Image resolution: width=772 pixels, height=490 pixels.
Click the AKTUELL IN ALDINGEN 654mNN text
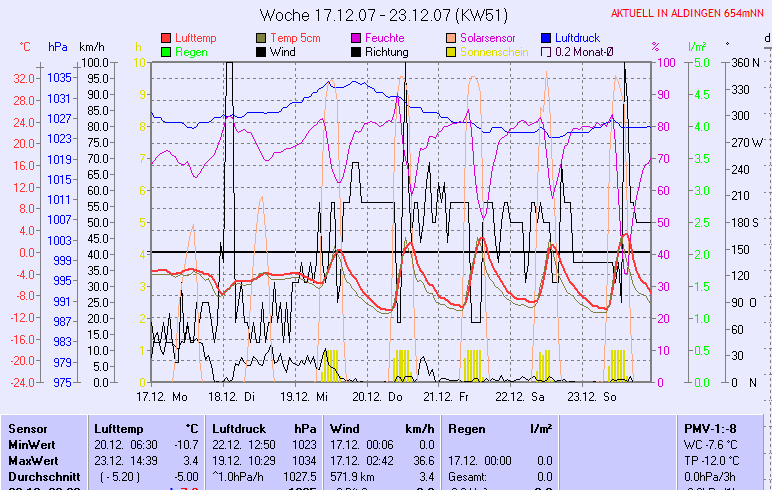coord(689,12)
